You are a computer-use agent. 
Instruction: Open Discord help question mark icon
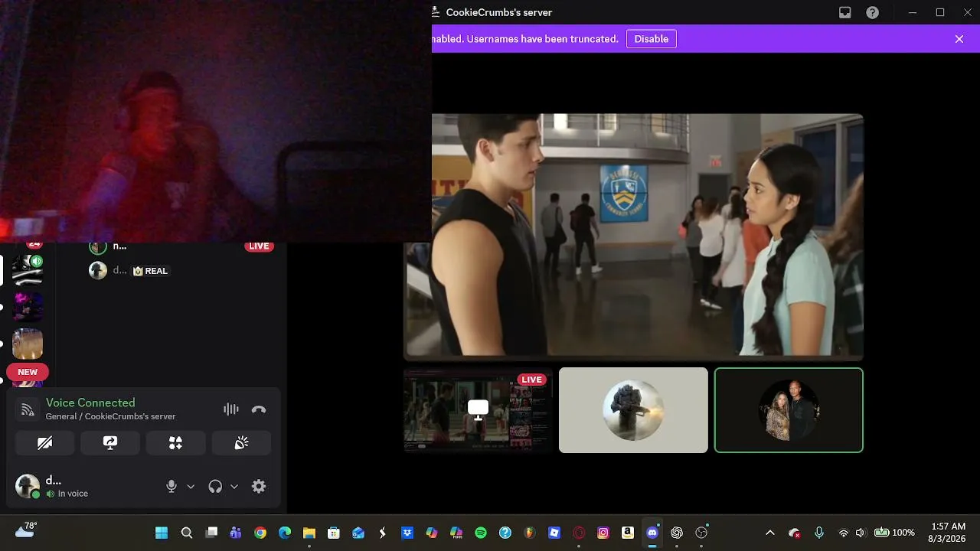click(872, 12)
